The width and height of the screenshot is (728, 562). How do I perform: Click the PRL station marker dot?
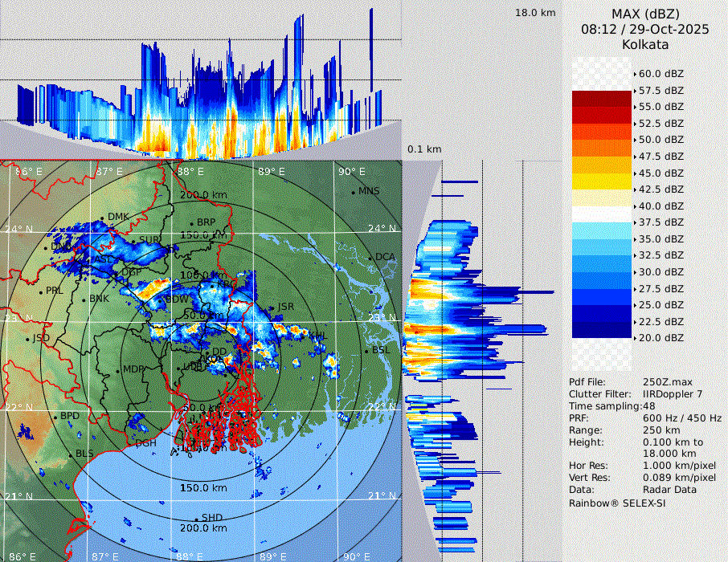pyautogui.click(x=41, y=291)
